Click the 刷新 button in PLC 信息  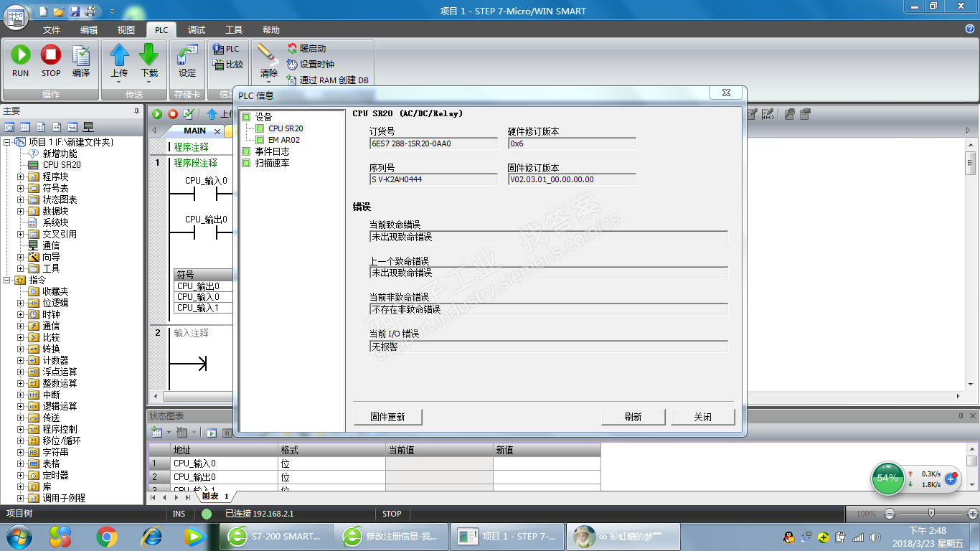click(x=633, y=417)
